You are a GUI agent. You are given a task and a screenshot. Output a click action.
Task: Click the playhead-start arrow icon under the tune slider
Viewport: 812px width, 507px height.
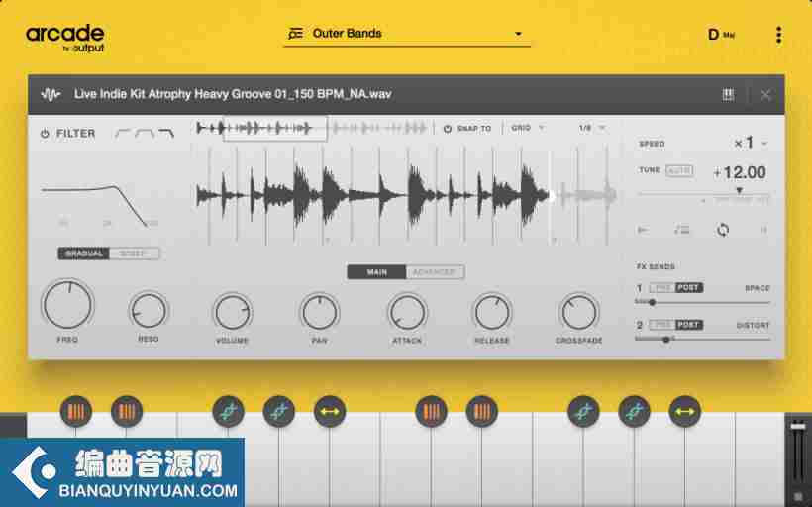(643, 230)
